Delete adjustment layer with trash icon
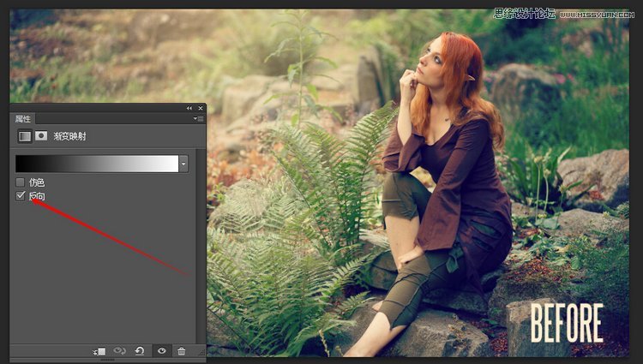This screenshot has width=643, height=364. click(x=181, y=351)
